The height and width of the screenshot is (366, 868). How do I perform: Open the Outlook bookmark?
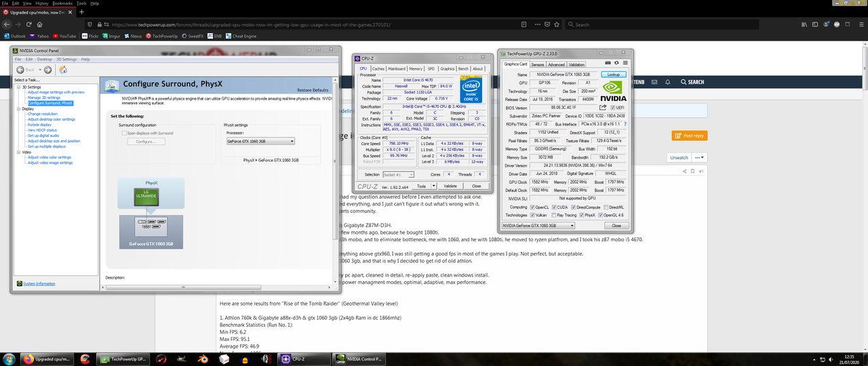(x=15, y=36)
